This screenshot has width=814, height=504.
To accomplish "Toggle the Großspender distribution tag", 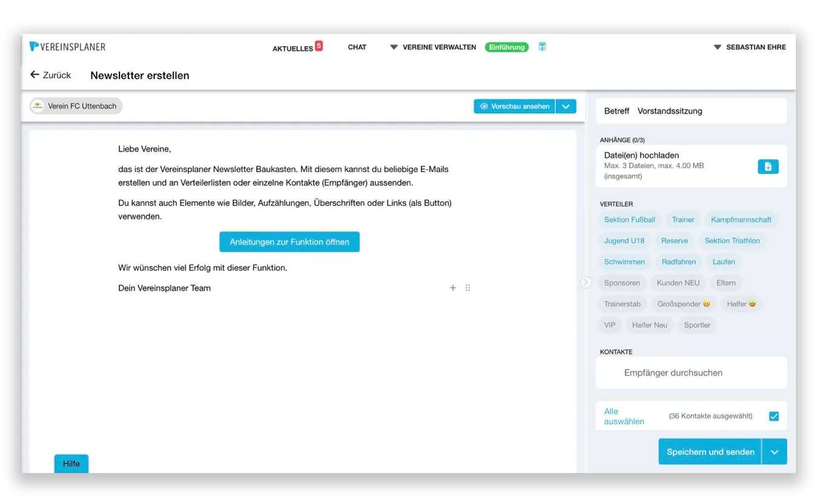I will coord(684,304).
